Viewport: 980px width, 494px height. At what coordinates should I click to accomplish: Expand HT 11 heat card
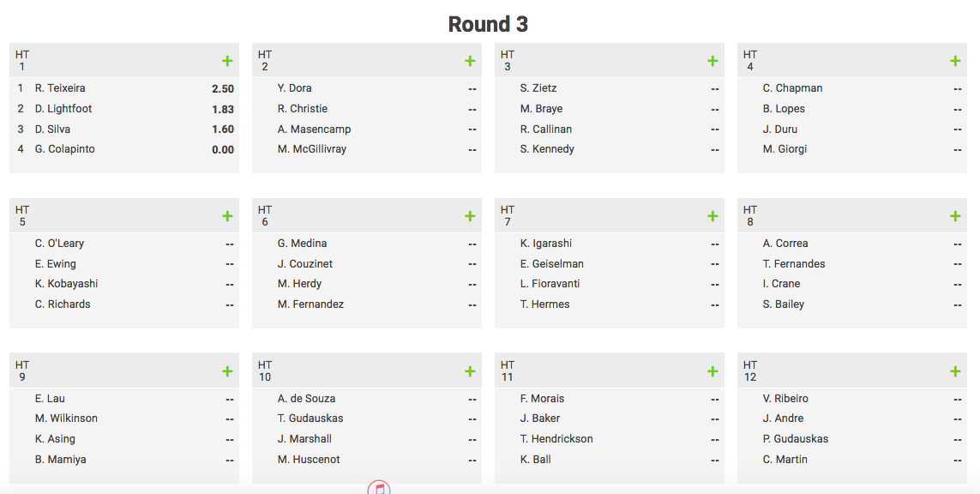coord(712,370)
